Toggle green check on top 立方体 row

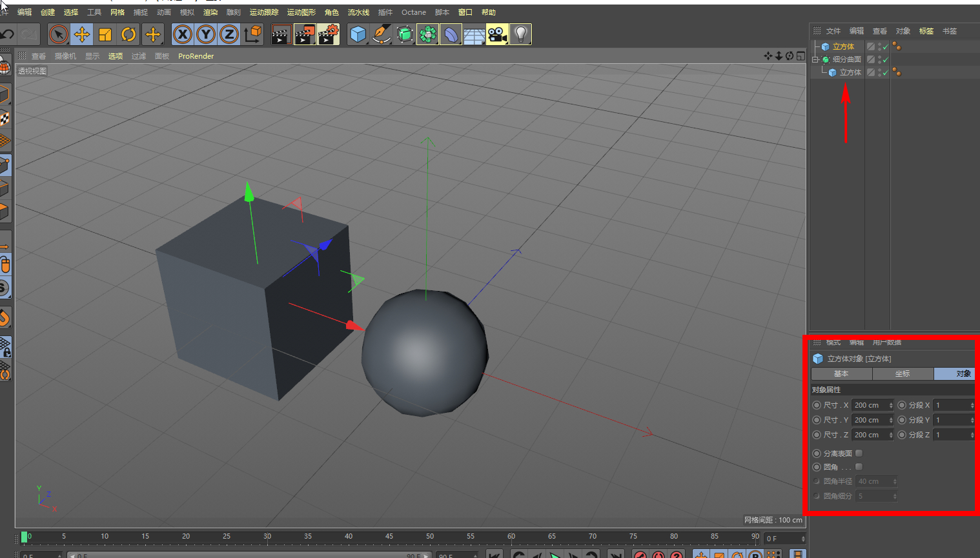point(886,46)
